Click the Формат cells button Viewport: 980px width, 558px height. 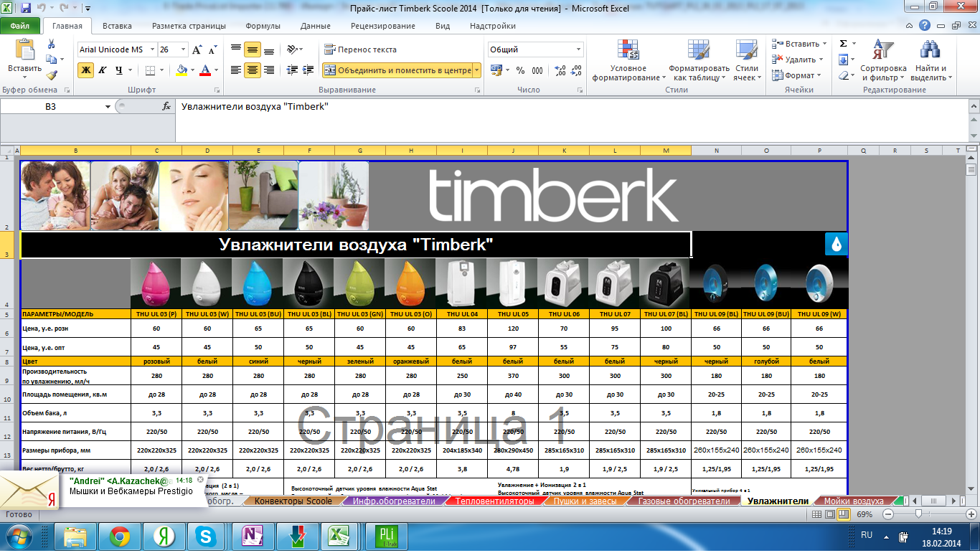[x=796, y=75]
